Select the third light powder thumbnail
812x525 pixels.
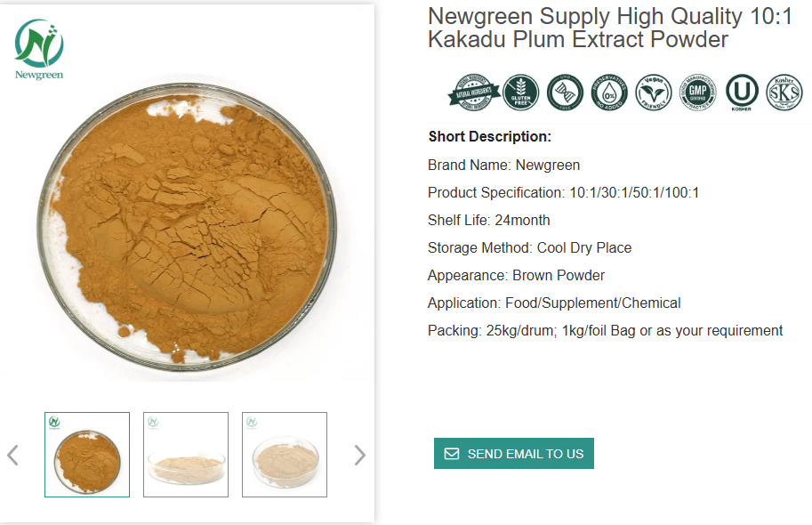[285, 455]
